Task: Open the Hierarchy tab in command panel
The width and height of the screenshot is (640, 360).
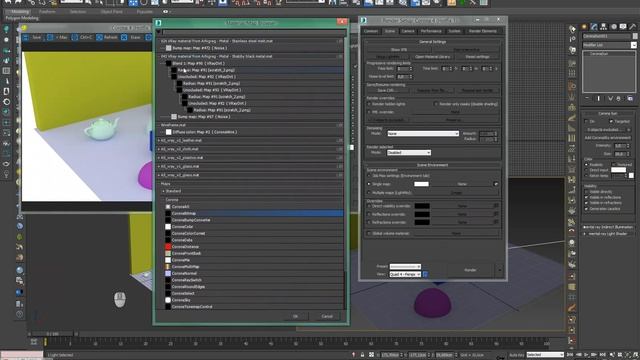Action: click(604, 27)
